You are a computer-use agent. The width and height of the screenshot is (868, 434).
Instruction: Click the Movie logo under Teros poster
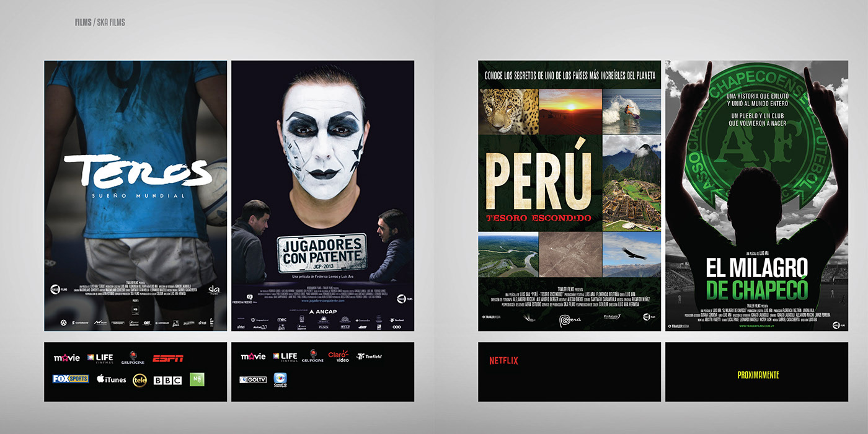(x=67, y=358)
